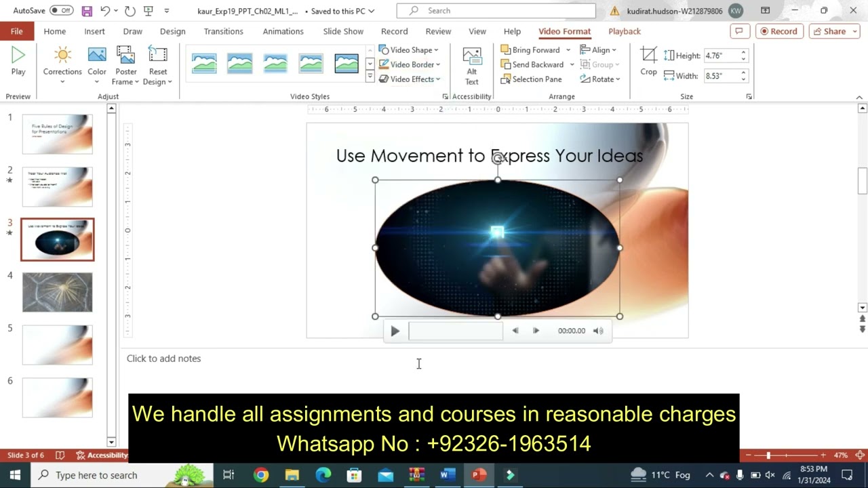
Task: Increase the video Height with the up stepper
Action: tap(743, 52)
